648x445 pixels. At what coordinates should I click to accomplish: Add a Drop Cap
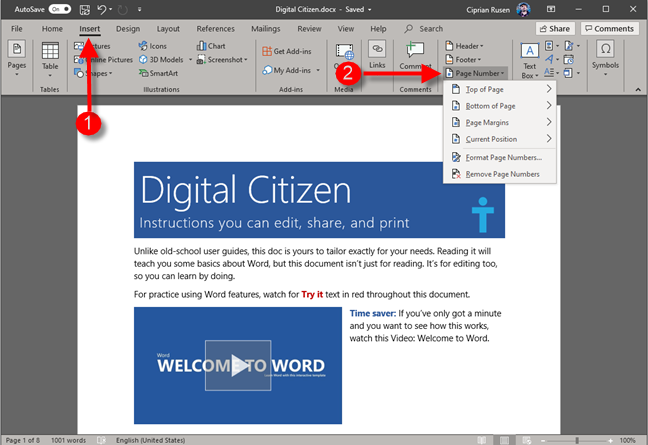(551, 73)
